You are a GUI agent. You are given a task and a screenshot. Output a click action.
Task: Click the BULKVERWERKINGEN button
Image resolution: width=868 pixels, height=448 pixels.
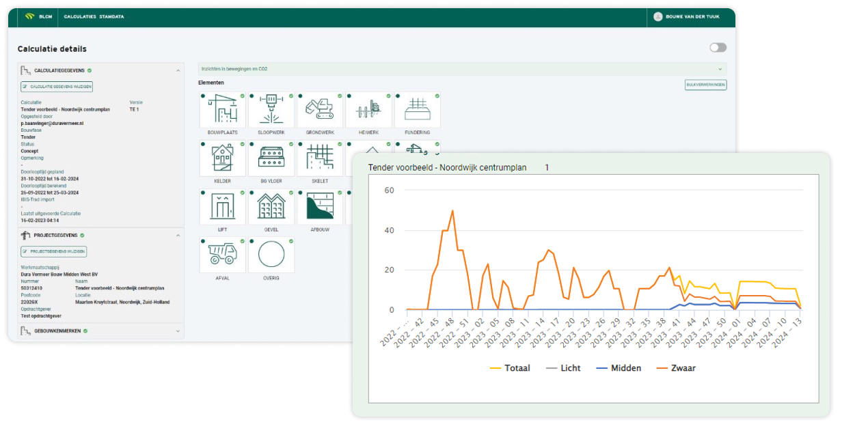tap(706, 84)
